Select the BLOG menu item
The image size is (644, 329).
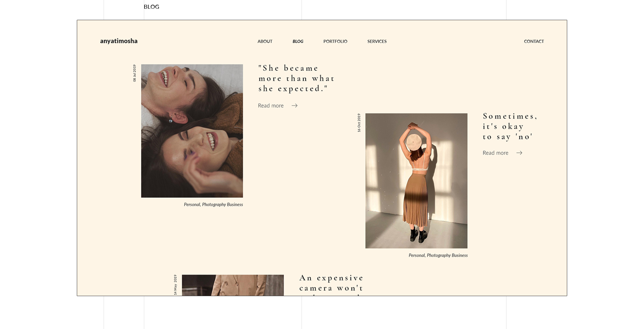pos(298,41)
